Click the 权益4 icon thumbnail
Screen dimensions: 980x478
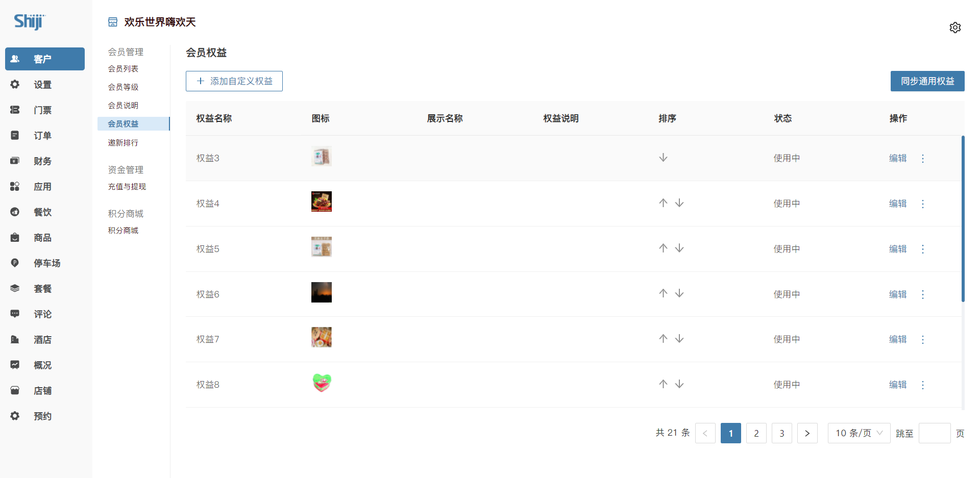[x=322, y=202]
